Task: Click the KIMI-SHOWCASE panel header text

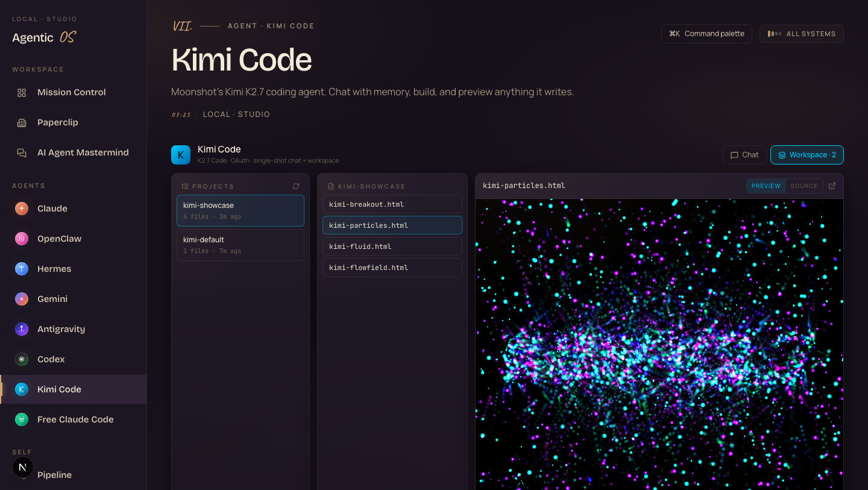Action: [371, 186]
